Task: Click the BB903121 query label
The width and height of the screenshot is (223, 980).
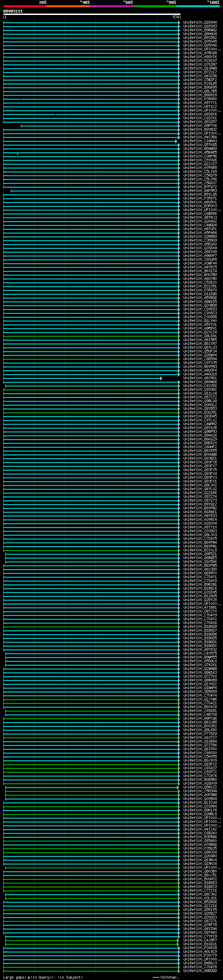Action: [13, 11]
